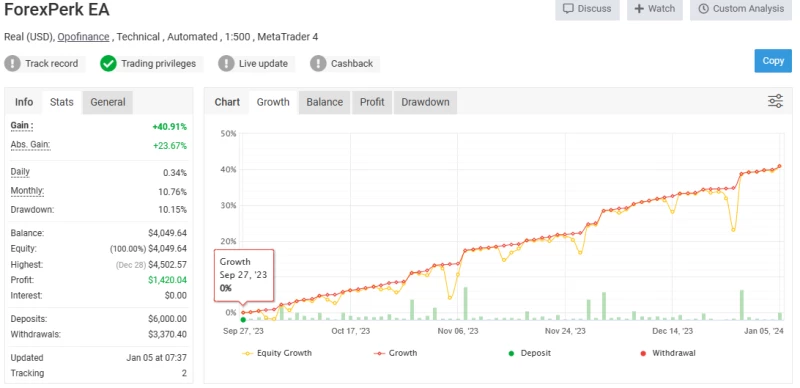Switch to the General tab
The height and width of the screenshot is (388, 800).
point(108,102)
